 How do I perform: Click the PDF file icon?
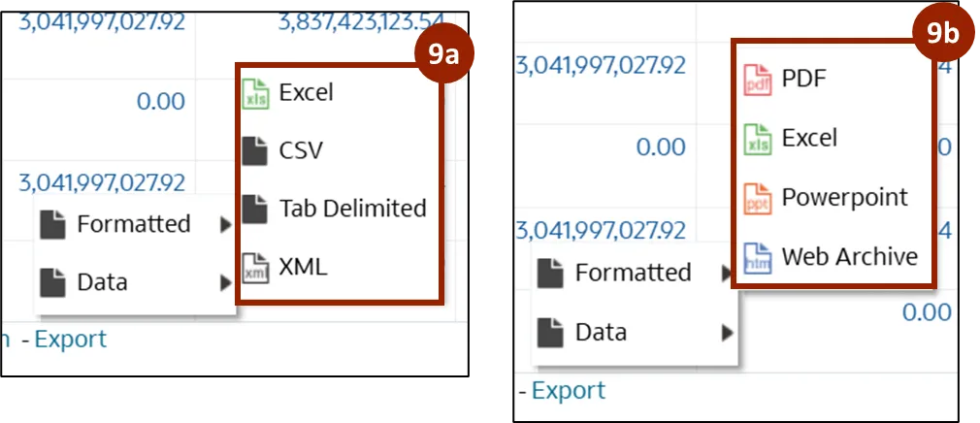click(758, 79)
